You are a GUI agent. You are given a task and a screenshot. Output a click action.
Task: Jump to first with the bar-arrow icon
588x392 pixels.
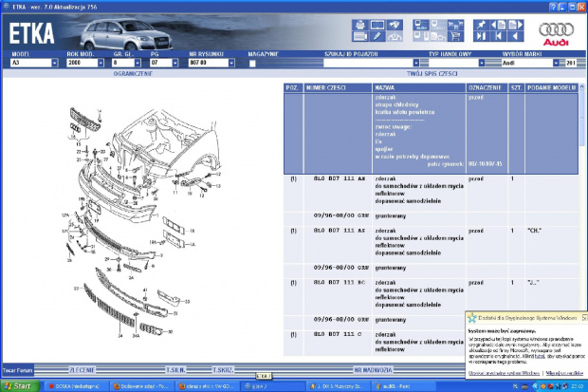click(x=498, y=36)
